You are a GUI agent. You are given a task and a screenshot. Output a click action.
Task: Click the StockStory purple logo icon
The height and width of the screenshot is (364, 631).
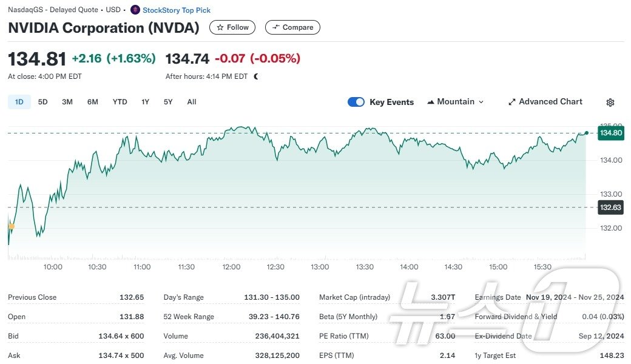tap(135, 10)
